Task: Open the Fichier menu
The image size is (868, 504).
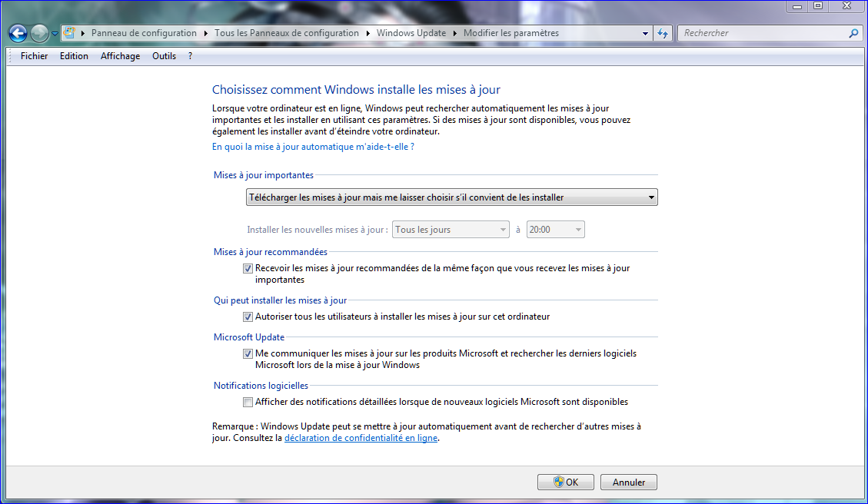Action: [35, 56]
